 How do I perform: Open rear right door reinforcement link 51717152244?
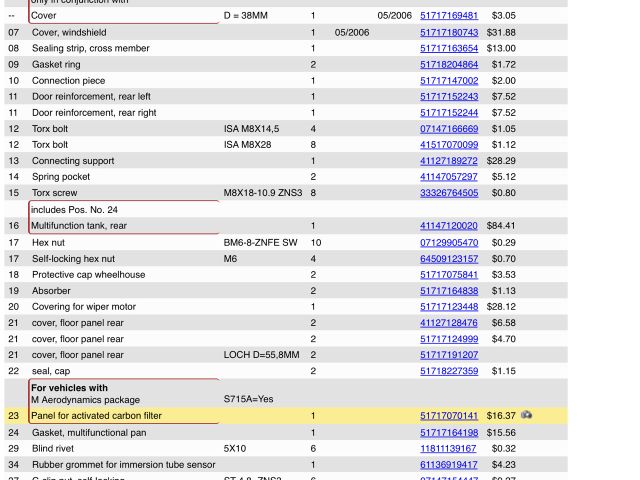(448, 113)
